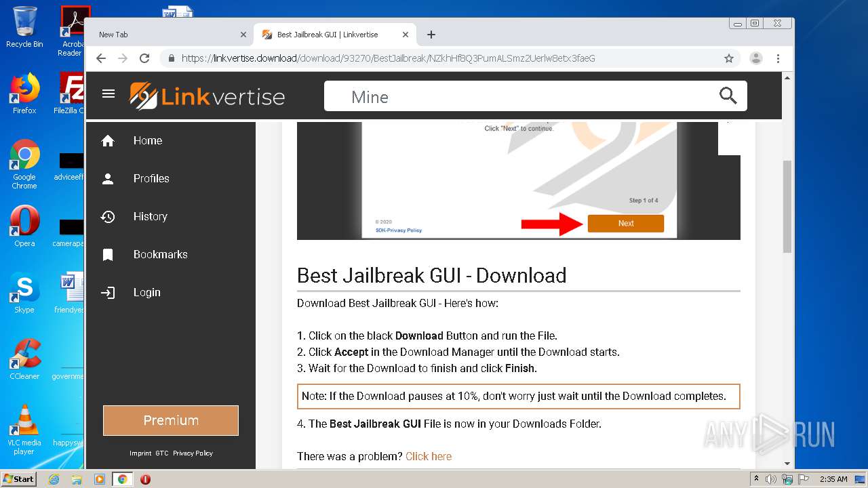Viewport: 868px width, 488px height.
Task: Click SDK-Privacy Policy link in image
Action: point(399,230)
